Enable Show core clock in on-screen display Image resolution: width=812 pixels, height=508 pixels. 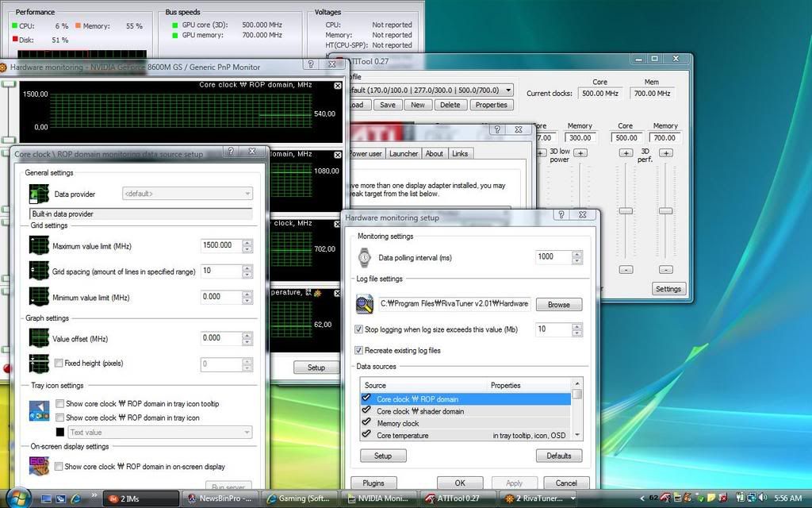click(x=59, y=467)
